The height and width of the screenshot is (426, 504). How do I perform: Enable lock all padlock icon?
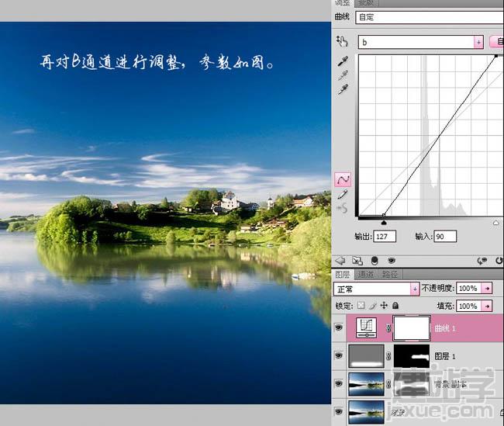(395, 306)
